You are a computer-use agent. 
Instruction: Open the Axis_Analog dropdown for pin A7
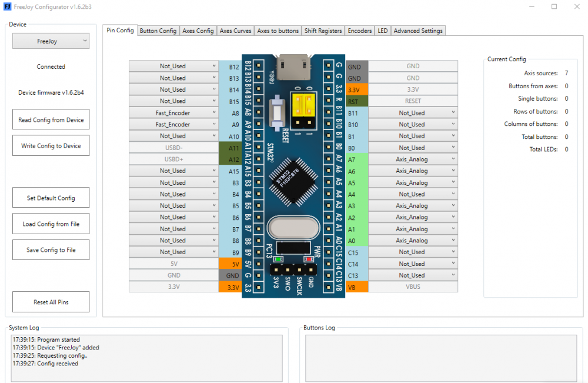click(x=412, y=159)
